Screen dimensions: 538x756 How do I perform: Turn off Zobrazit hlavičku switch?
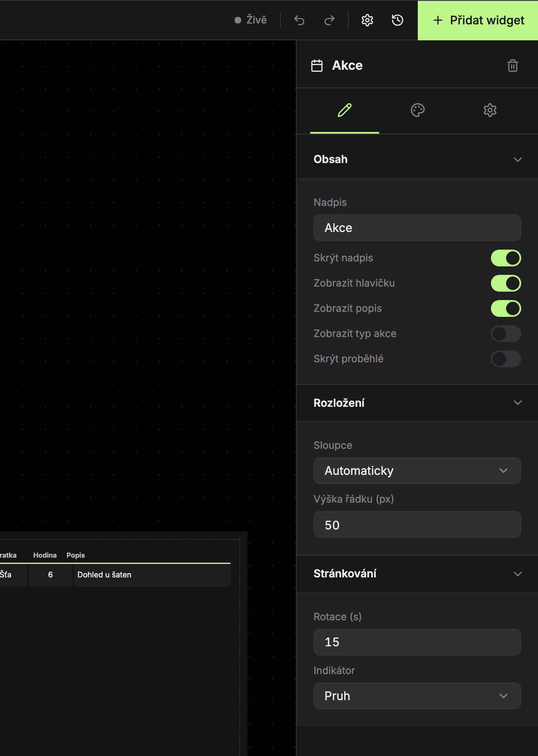(506, 283)
